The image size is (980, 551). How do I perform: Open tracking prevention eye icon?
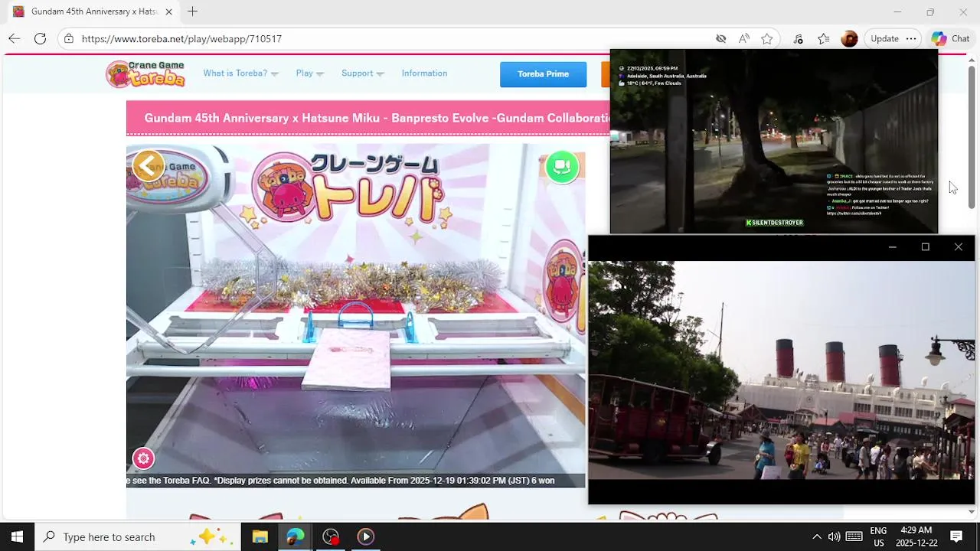720,38
